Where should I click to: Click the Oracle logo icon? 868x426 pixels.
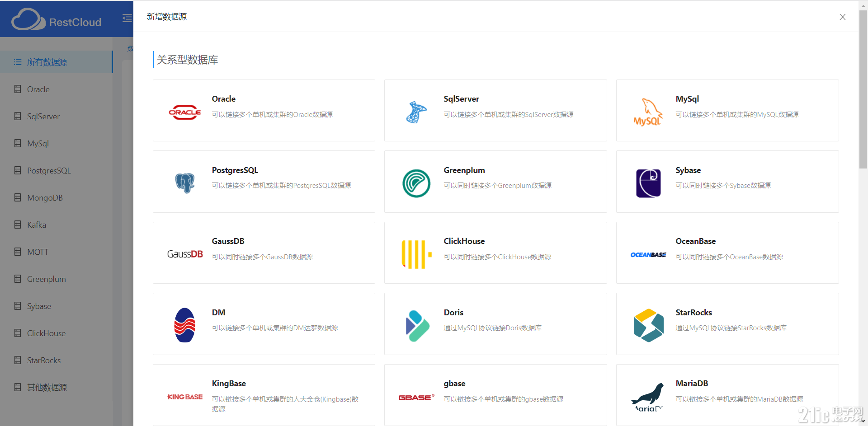[184, 112]
